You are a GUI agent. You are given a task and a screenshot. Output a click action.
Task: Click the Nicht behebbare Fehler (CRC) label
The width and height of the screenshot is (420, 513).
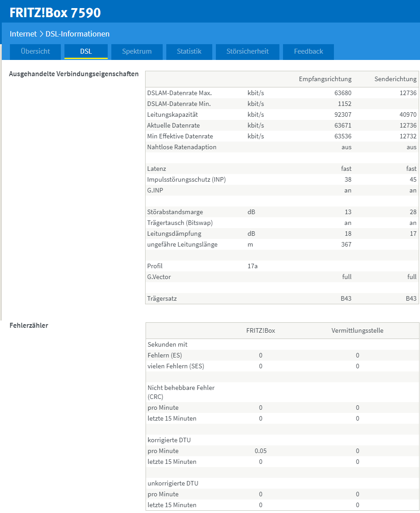[x=181, y=392]
